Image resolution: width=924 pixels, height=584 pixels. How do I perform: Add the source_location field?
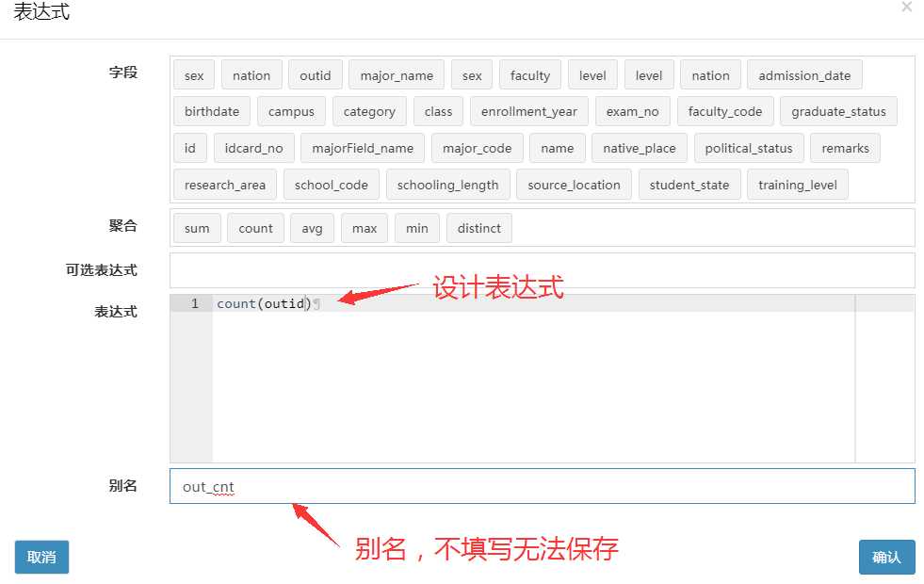point(574,185)
